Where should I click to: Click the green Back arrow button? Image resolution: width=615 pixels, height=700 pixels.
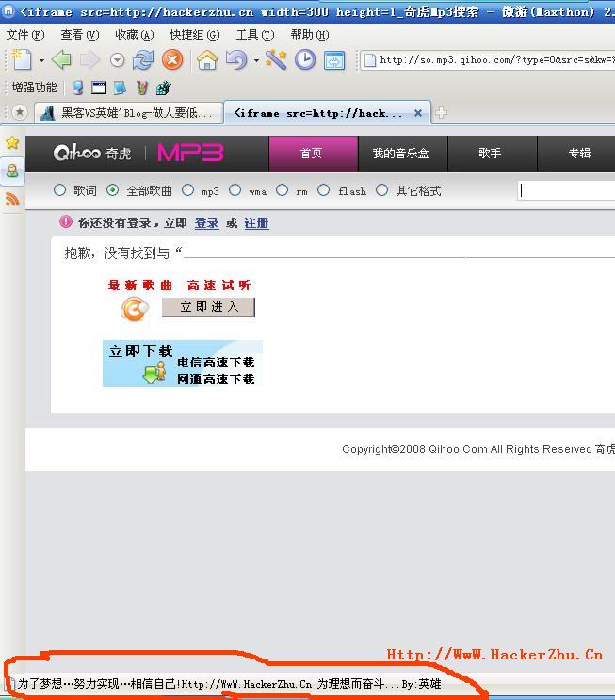point(61,60)
